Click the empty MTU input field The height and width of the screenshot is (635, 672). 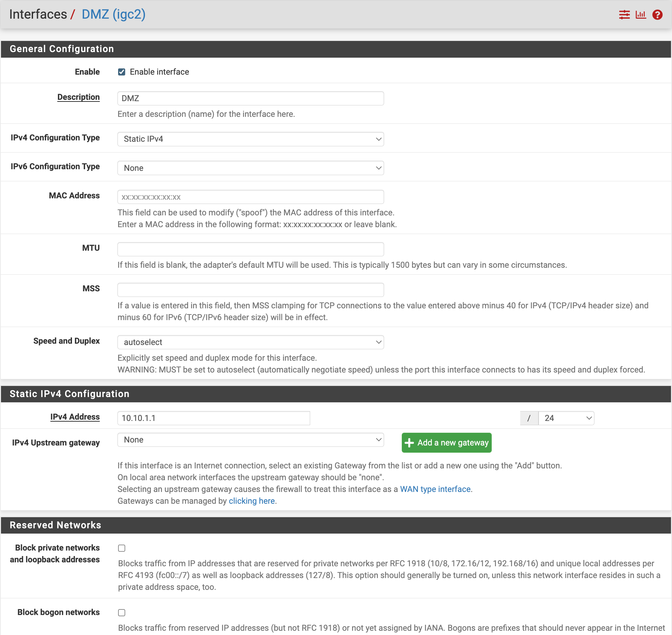250,249
